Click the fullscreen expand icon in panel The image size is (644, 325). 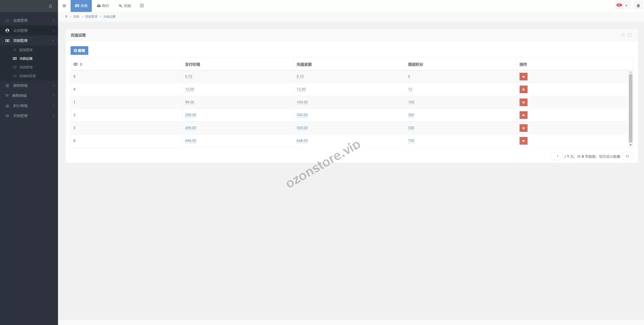tap(630, 35)
